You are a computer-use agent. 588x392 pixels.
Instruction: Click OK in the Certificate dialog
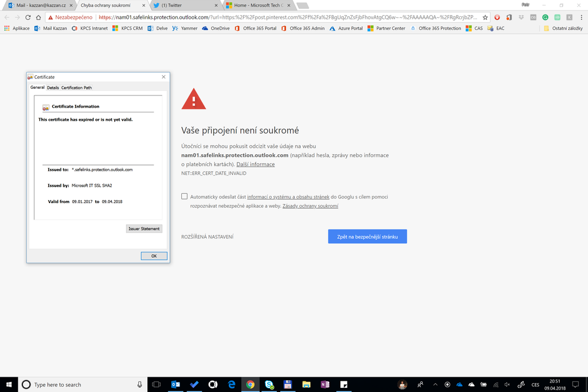(154, 256)
